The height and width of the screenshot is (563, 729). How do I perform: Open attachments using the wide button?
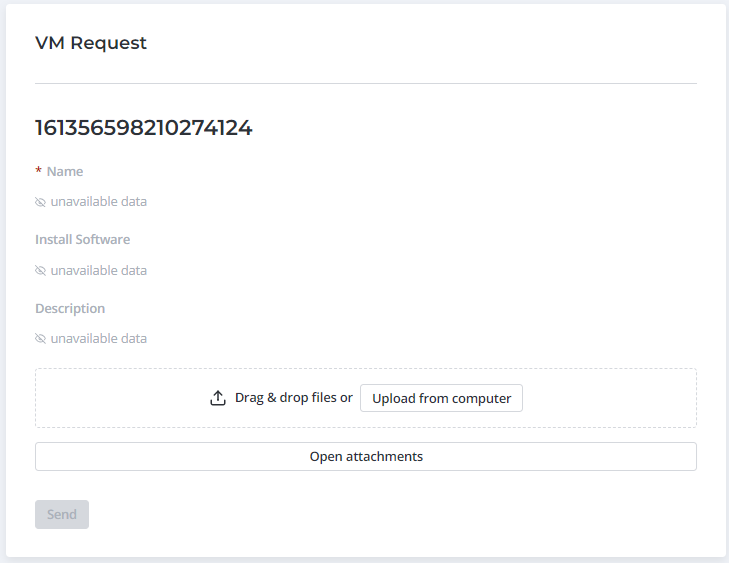[x=366, y=457]
